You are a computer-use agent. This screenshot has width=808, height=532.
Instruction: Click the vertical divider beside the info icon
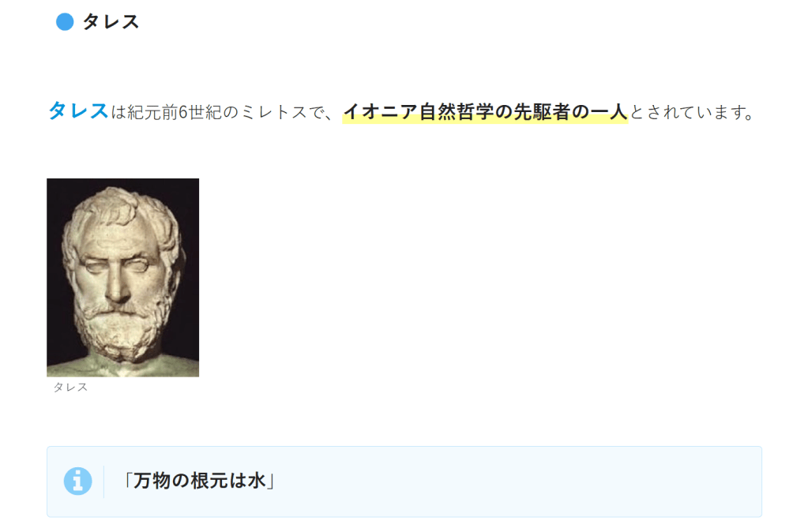(x=103, y=481)
